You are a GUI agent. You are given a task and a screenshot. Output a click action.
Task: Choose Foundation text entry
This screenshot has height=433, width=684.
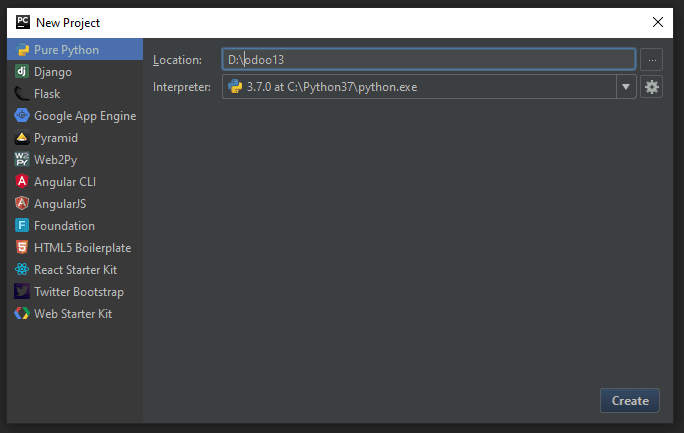click(64, 226)
